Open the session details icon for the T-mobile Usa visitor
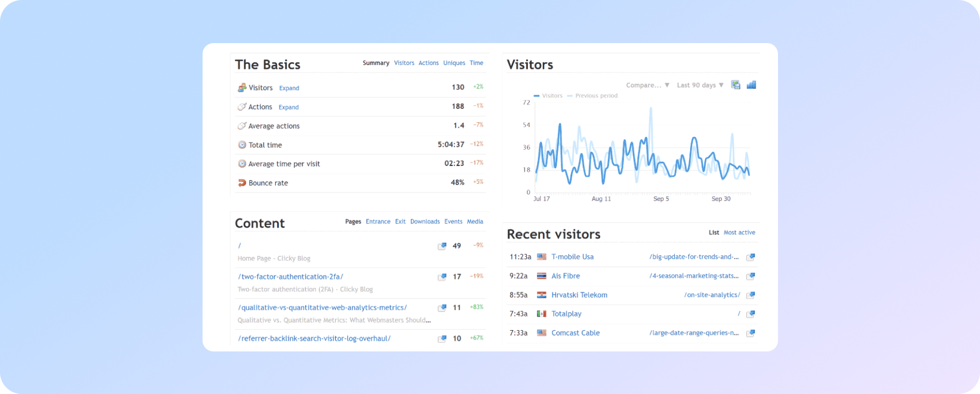Screen dimensions: 980x394 [751, 257]
